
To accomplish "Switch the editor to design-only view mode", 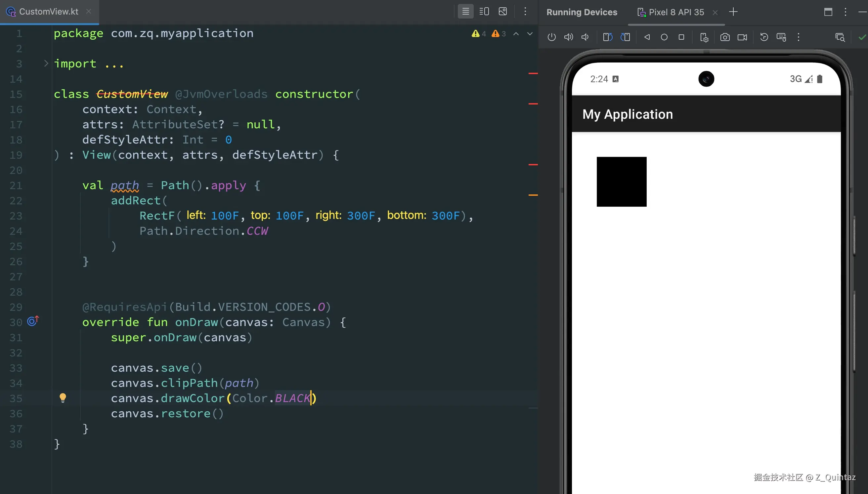I will 503,12.
